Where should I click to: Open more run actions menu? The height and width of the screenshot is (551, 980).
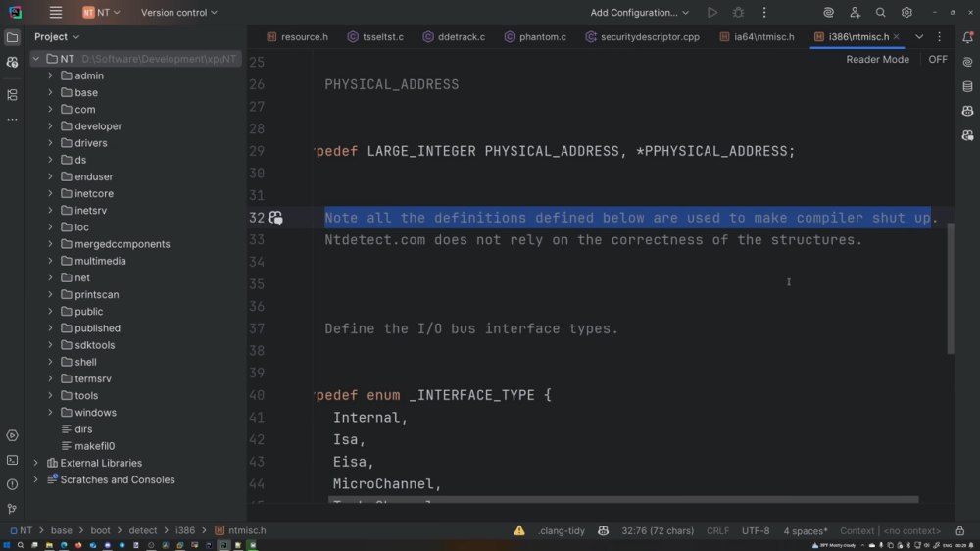[763, 13]
